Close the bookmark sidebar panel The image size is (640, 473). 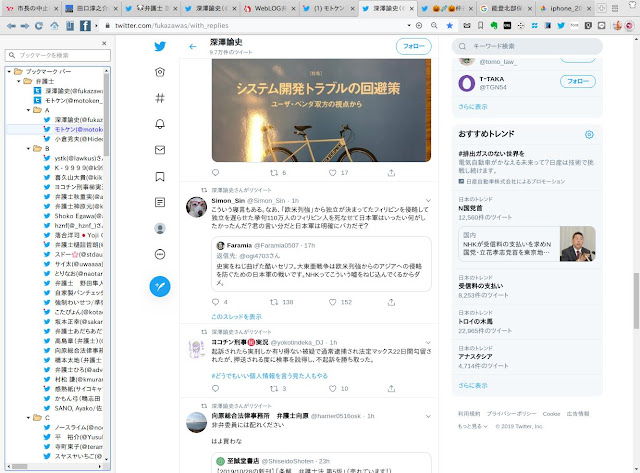(104, 43)
